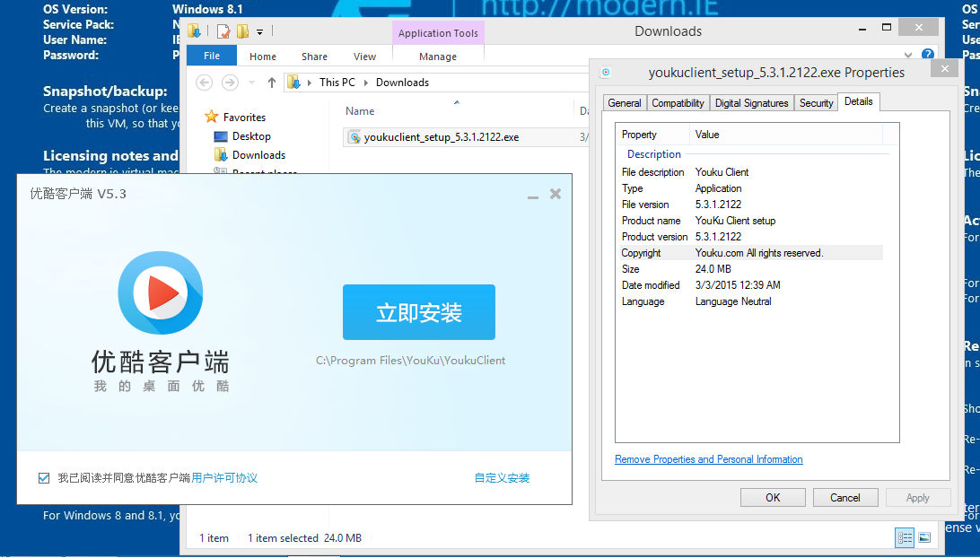The width and height of the screenshot is (980, 558).
Task: Switch to details view icon in status bar
Action: (x=905, y=537)
